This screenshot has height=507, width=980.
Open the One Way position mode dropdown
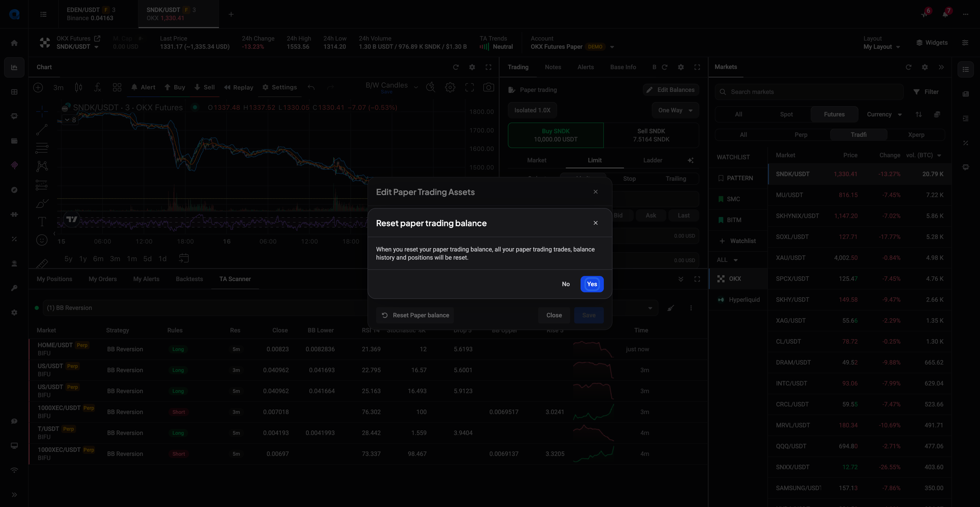[x=675, y=110]
